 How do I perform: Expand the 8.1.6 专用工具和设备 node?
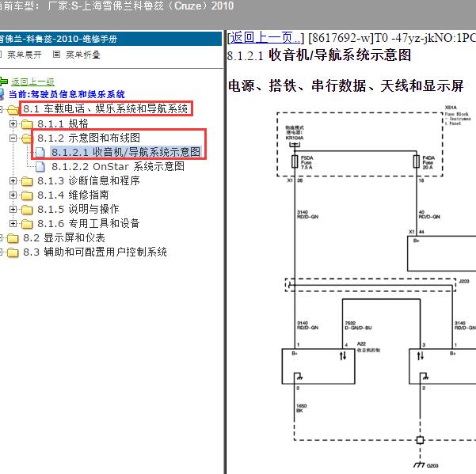pos(13,223)
